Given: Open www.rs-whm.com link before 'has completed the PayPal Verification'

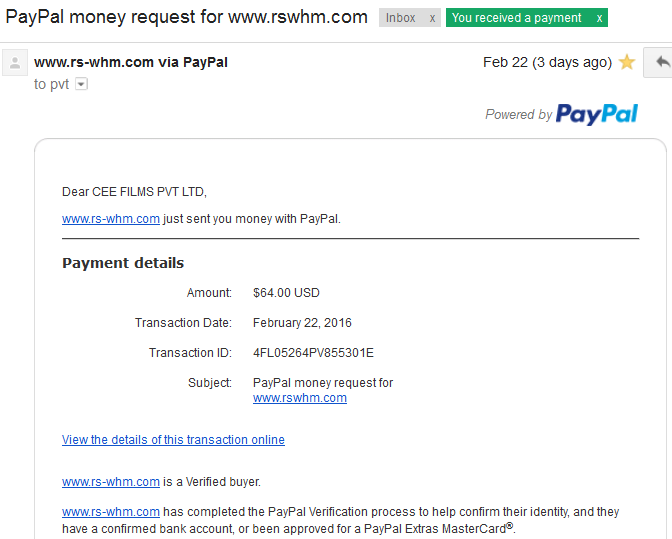Looking at the screenshot, I should (111, 512).
